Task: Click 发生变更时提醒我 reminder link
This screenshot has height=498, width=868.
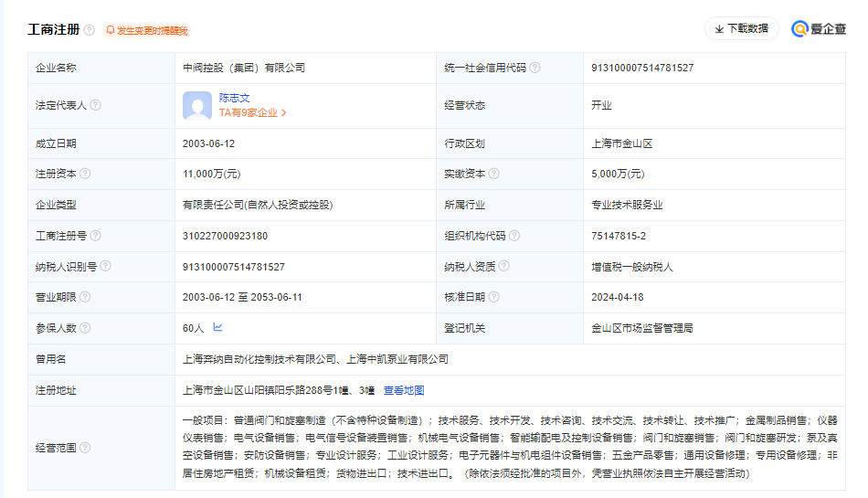Action: point(153,30)
